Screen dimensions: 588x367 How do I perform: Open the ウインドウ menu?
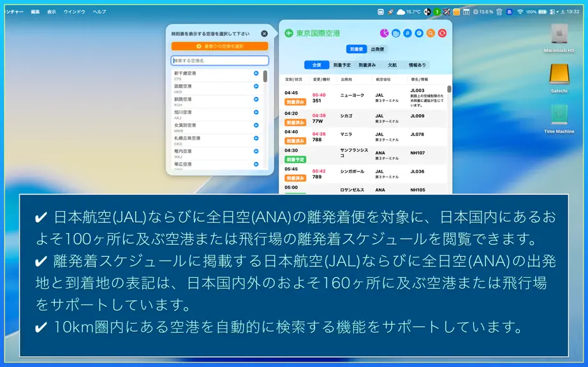coord(74,12)
